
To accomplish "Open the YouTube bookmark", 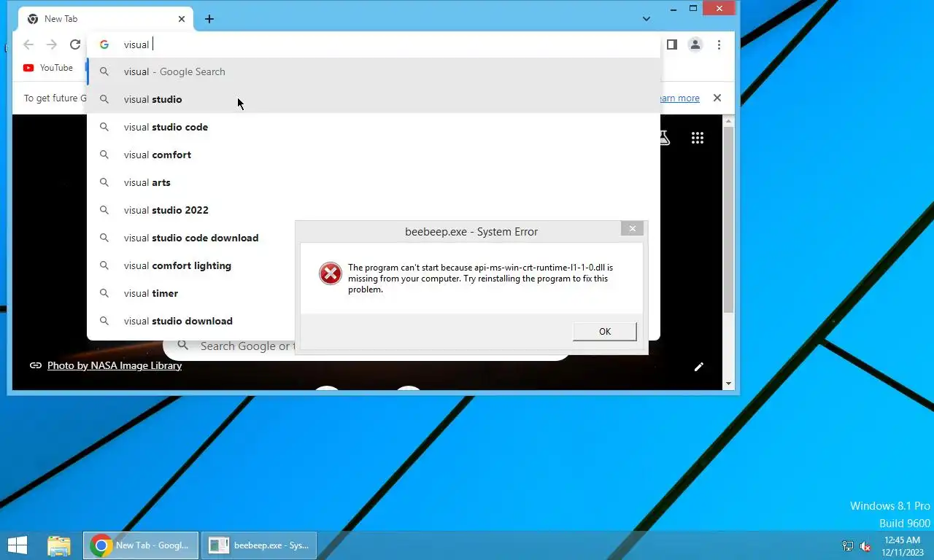I will pyautogui.click(x=48, y=68).
